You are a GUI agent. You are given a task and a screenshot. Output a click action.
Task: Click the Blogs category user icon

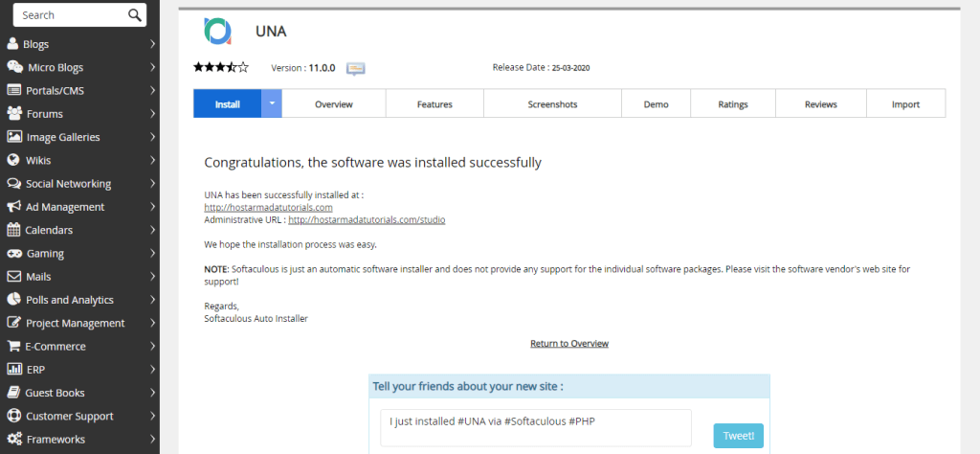[12, 44]
